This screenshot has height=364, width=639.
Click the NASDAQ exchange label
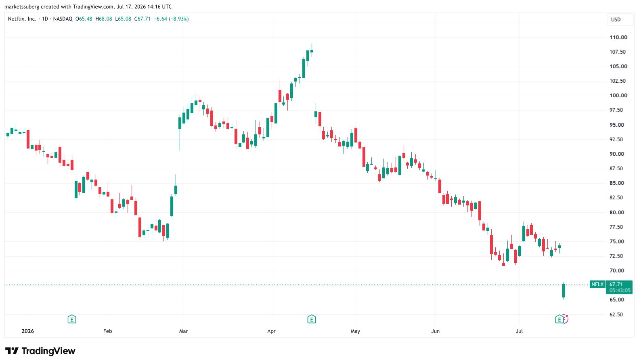coord(63,19)
